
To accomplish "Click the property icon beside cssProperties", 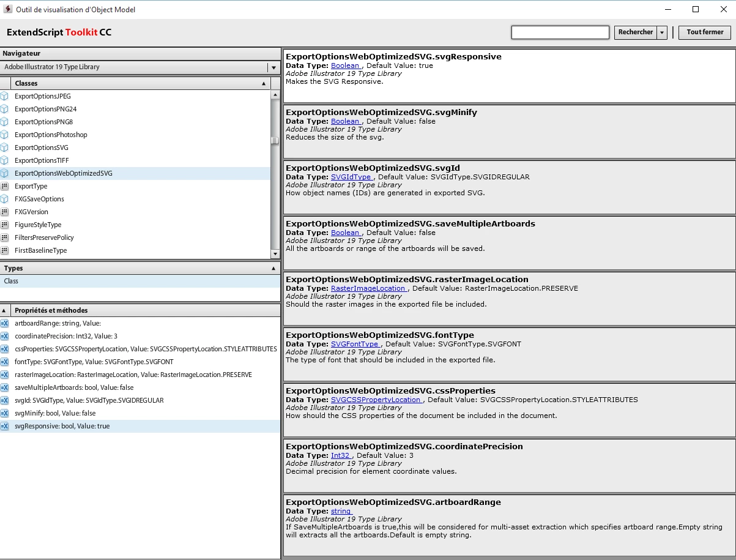I will (4, 349).
